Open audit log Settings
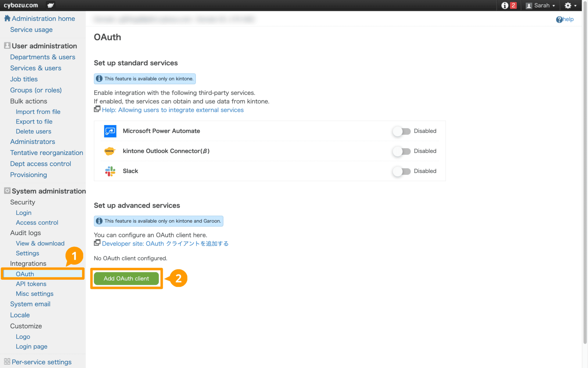The height and width of the screenshot is (368, 588). click(28, 253)
